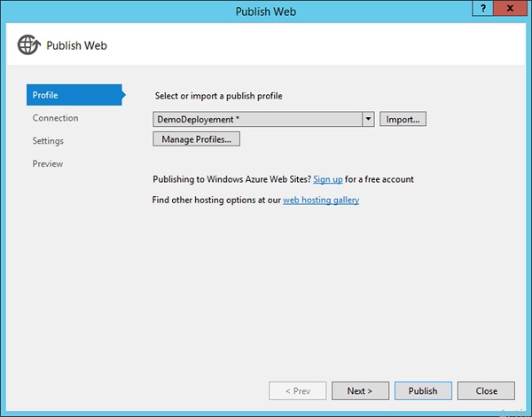The width and height of the screenshot is (532, 417).
Task: Click the < Prev button
Action: coord(297,390)
